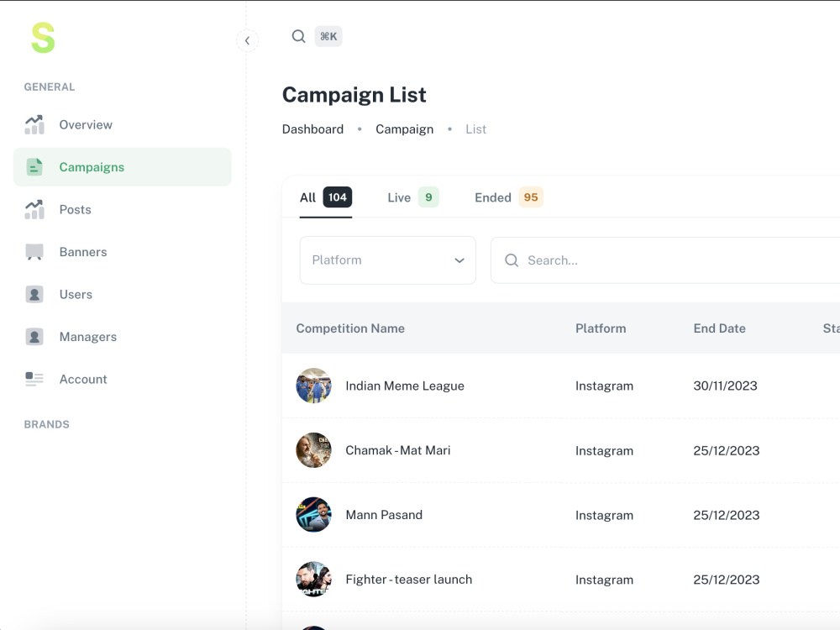Screen dimensions: 840x630
Task: Click the List breadcrumb text
Action: pos(475,129)
